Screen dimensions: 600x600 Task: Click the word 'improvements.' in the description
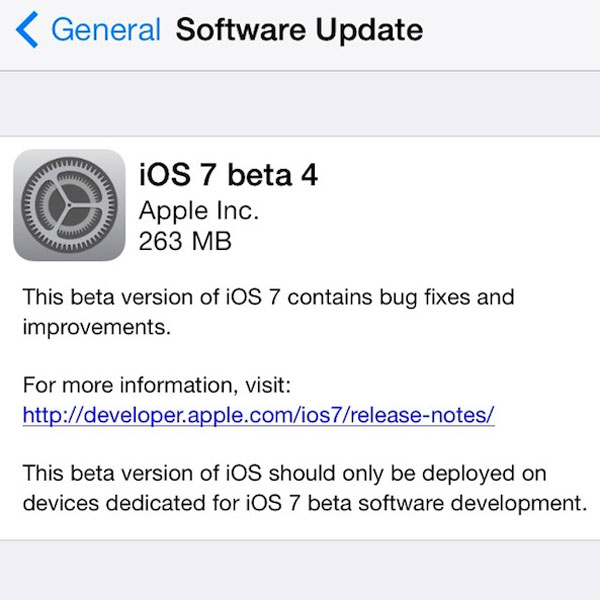[x=89, y=328]
